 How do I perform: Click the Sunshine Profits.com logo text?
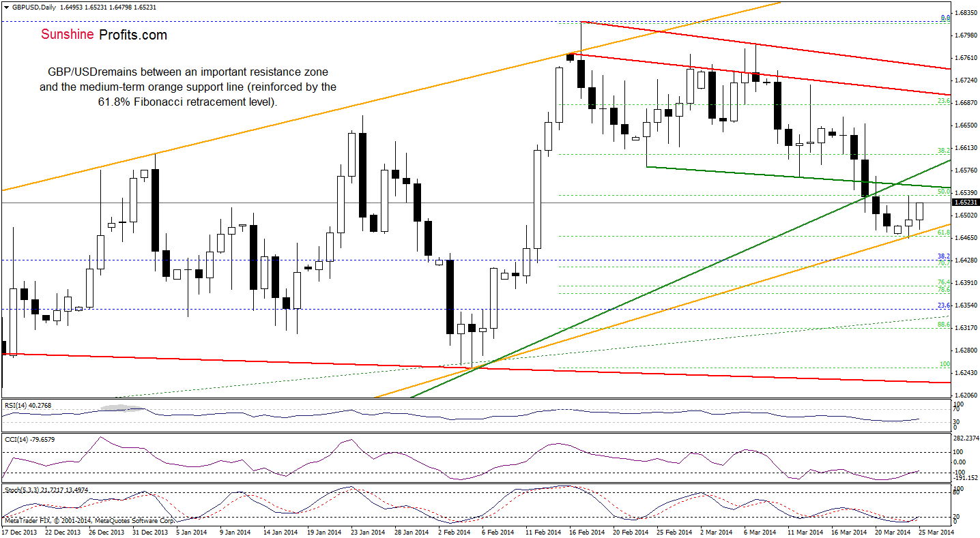point(104,35)
